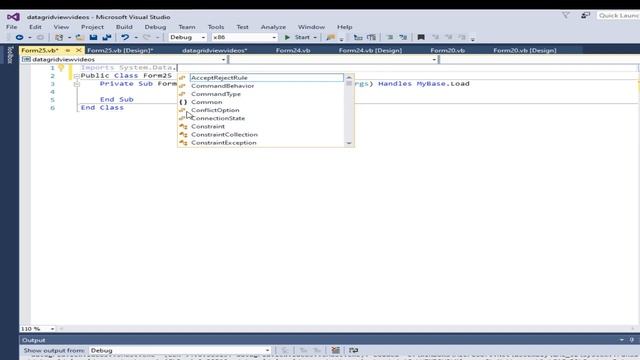Viewport: 640px width, 360px height.
Task: Click the Undo arrow icon
Action: click(x=125, y=37)
